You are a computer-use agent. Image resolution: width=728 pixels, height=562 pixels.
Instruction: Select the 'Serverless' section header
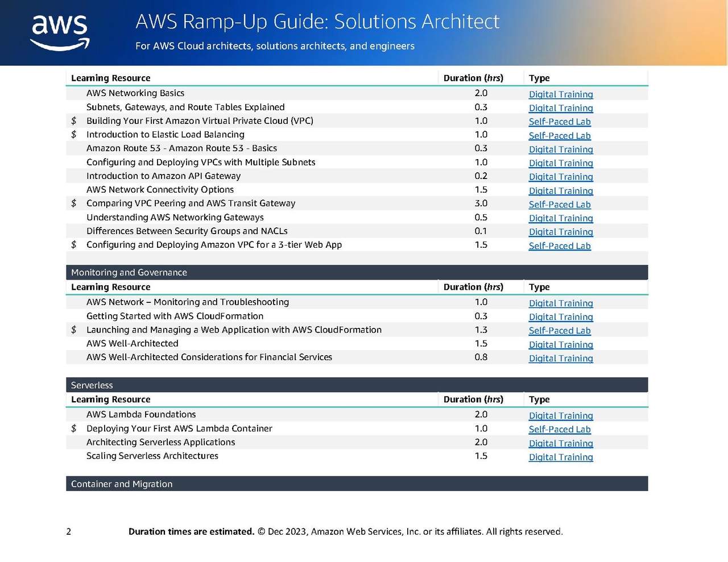click(x=357, y=385)
